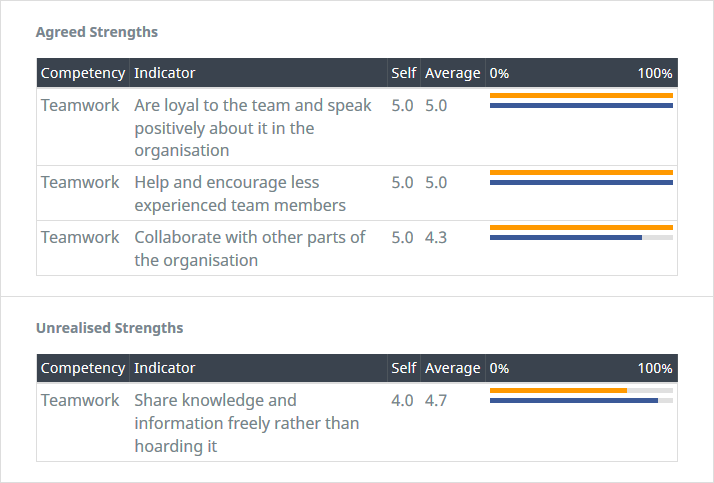The image size is (714, 483).
Task: Click Self column header in Unrealised Strengths table
Action: coord(404,368)
